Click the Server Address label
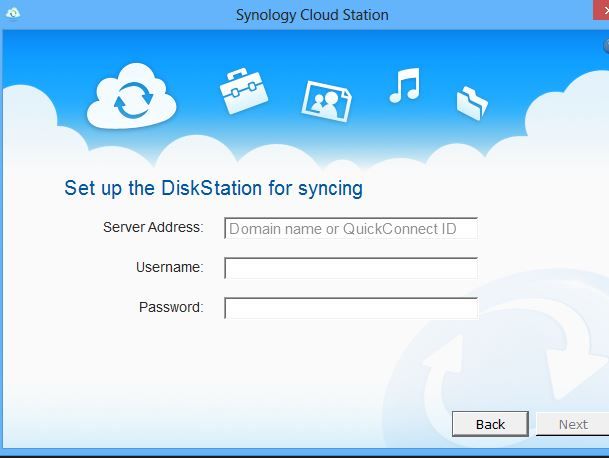Image resolution: width=609 pixels, height=458 pixels. pyautogui.click(x=153, y=228)
